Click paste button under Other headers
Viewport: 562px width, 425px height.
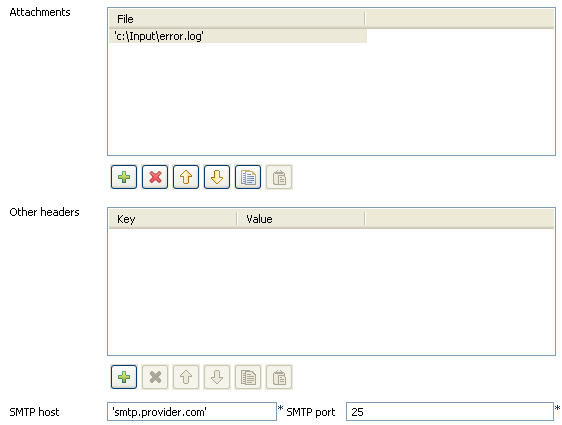(x=279, y=377)
